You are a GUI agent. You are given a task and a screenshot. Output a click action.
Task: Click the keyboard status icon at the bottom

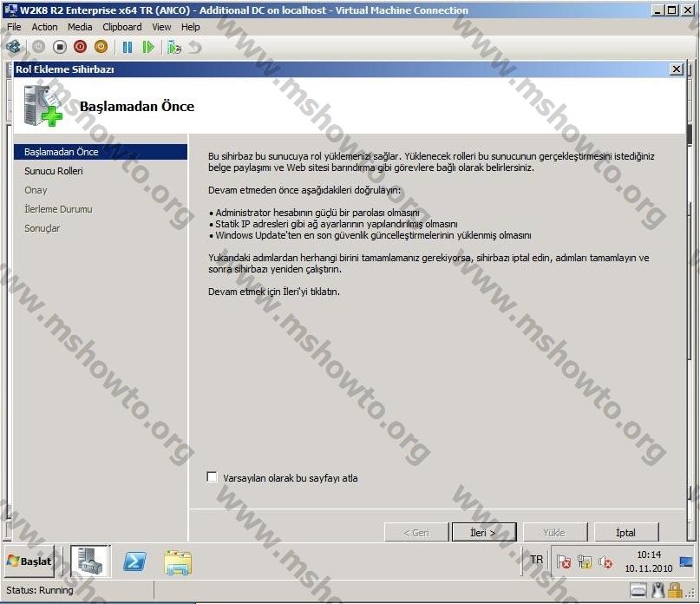638,591
